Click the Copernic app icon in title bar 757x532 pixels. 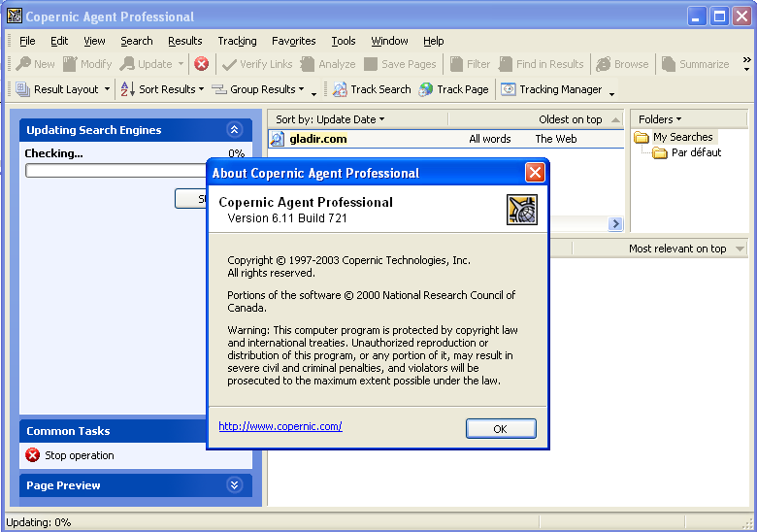(14, 16)
